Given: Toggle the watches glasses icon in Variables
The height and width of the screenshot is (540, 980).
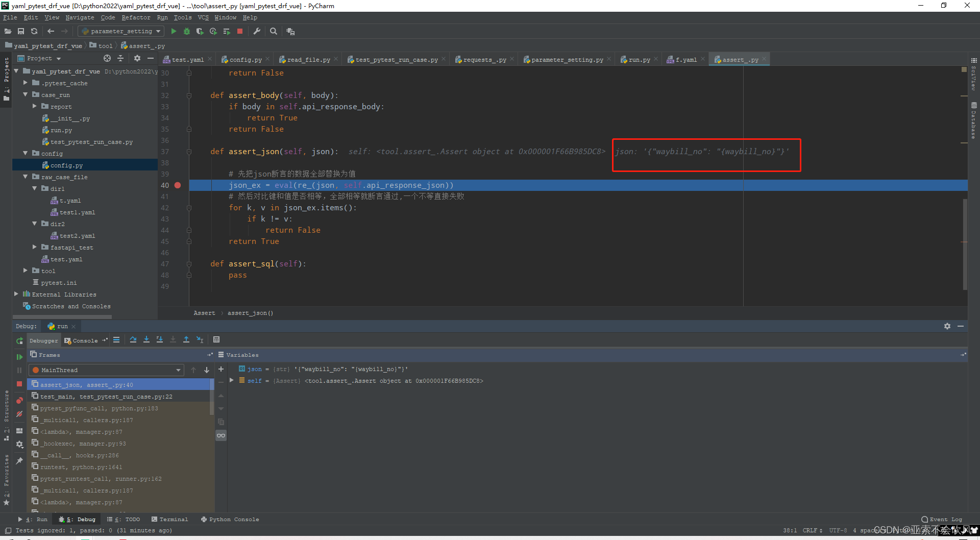Looking at the screenshot, I should (x=221, y=435).
